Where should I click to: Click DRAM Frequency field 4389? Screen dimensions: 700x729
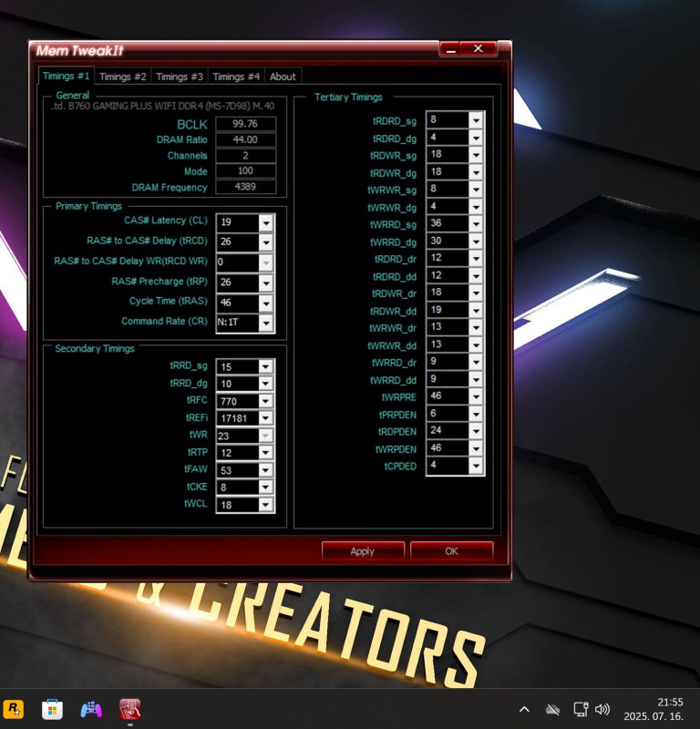245,187
